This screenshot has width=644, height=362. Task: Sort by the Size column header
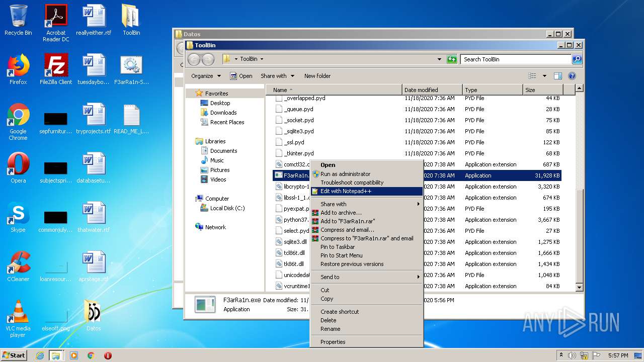click(543, 90)
